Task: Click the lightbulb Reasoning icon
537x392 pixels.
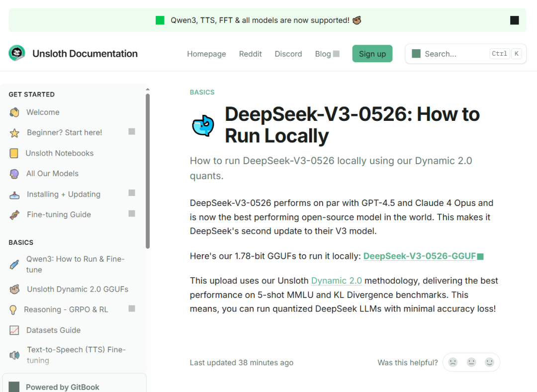Action: coord(13,310)
